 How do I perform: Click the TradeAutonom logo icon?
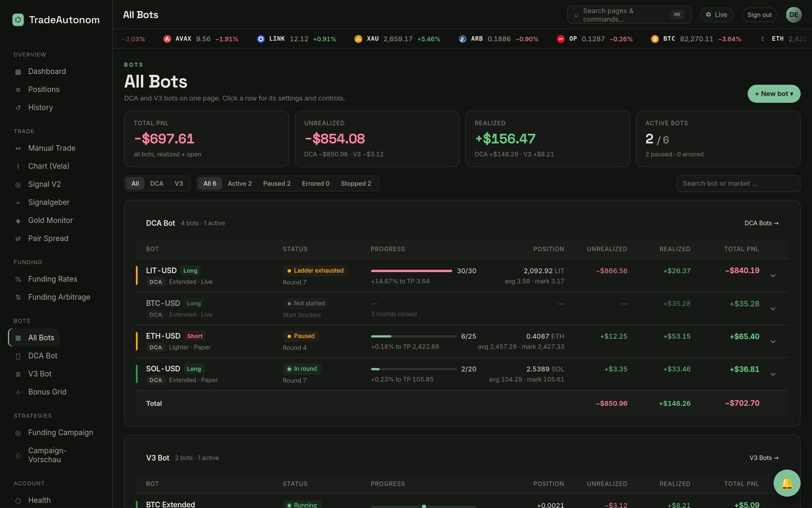pyautogui.click(x=18, y=20)
